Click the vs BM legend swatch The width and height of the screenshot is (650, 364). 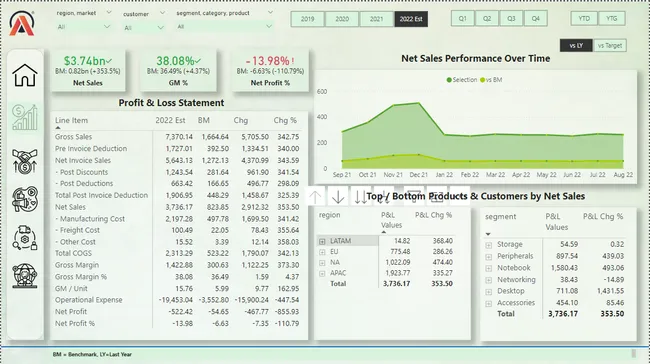click(482, 80)
